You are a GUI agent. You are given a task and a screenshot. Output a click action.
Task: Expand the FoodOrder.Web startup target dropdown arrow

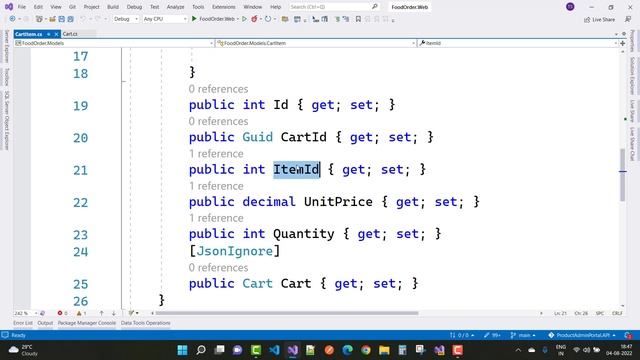(238, 19)
